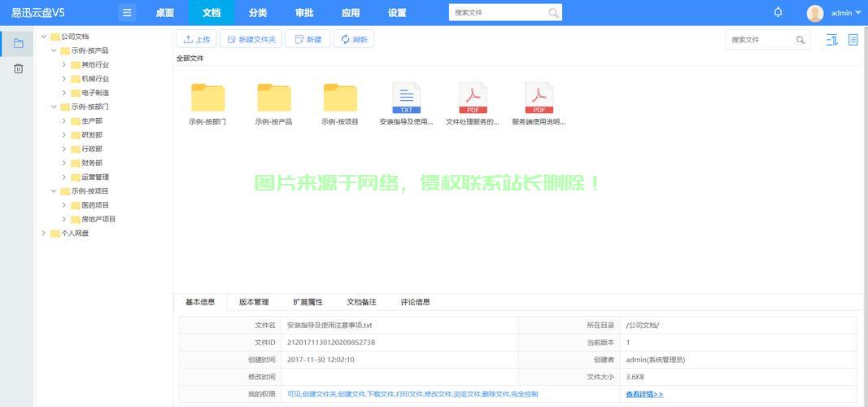
Task: Select 医药项目 in the folder tree
Action: click(95, 205)
